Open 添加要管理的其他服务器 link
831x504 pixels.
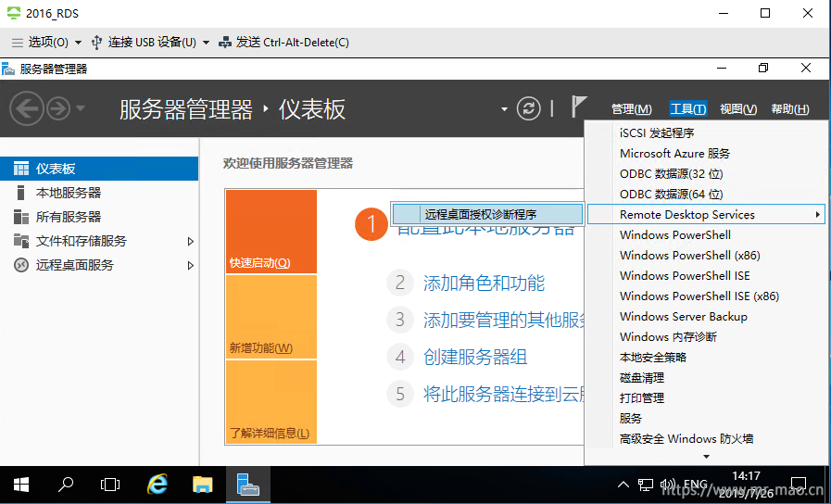(503, 321)
